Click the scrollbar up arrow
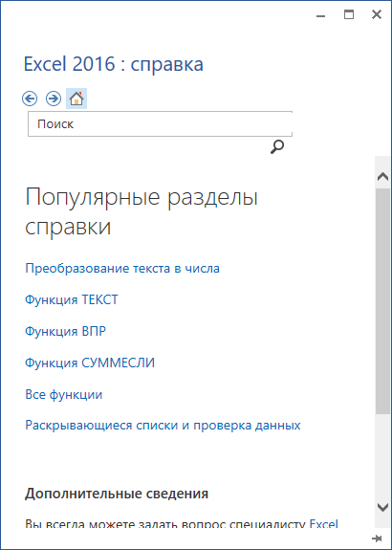The width and height of the screenshot is (392, 550). pyautogui.click(x=382, y=177)
